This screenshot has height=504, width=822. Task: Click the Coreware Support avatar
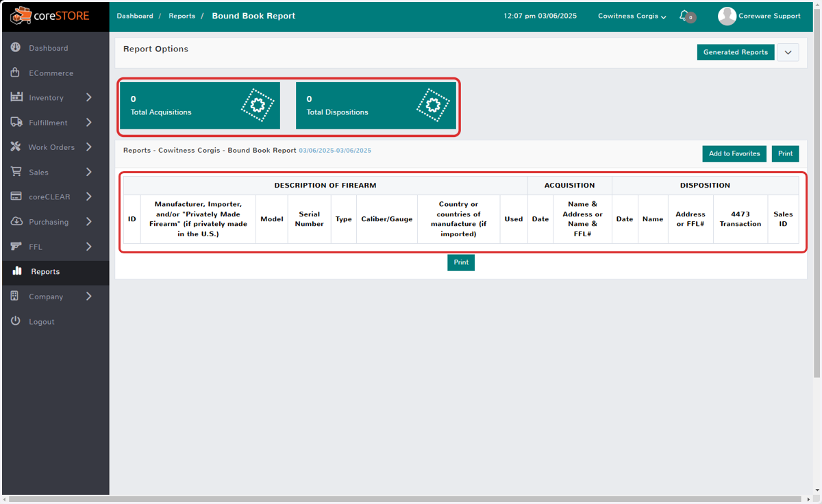[x=727, y=16]
